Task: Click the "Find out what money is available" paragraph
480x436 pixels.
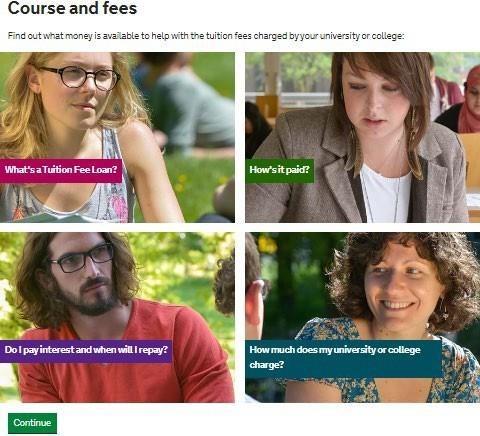Action: (x=206, y=36)
